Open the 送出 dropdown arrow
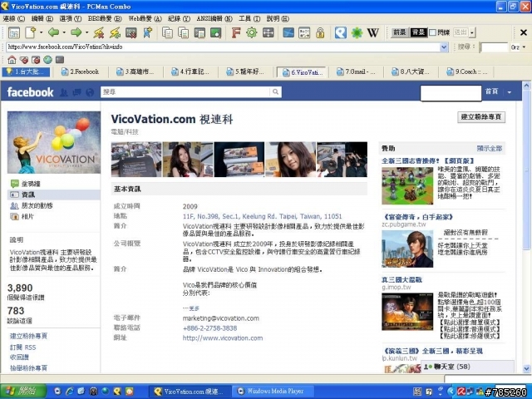The height and width of the screenshot is (399, 532). coord(472,32)
